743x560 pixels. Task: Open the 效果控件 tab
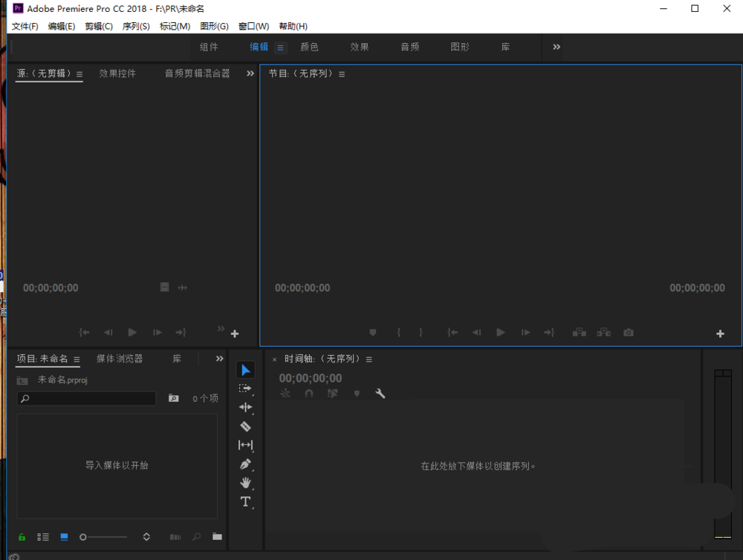tap(117, 74)
